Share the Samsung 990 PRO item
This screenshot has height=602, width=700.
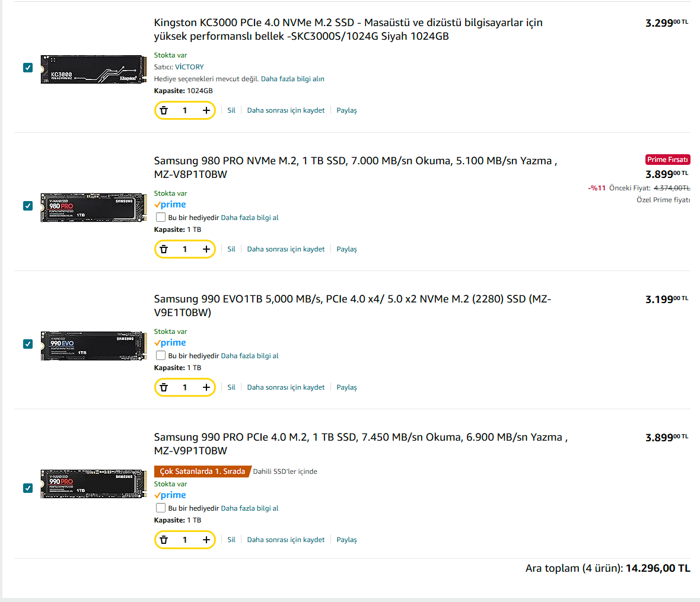[346, 540]
